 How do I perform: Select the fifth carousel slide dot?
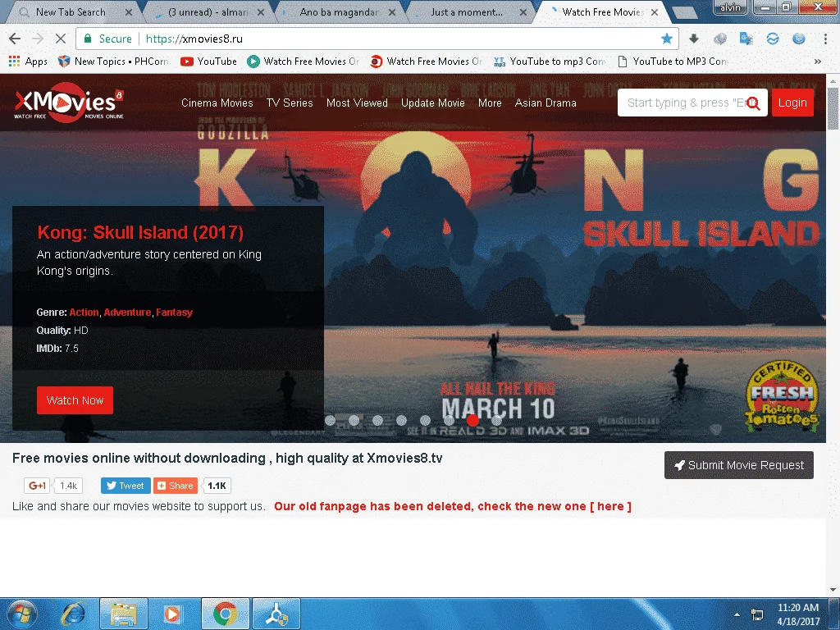tap(426, 421)
